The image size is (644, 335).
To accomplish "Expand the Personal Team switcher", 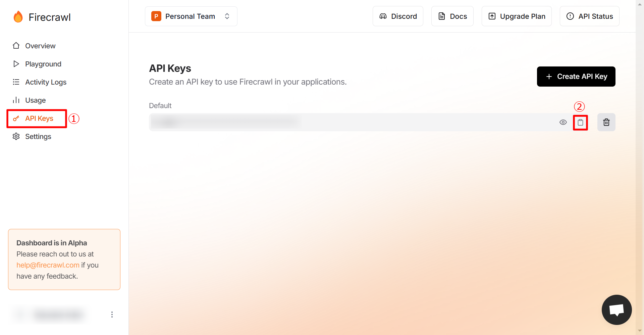I will (191, 16).
